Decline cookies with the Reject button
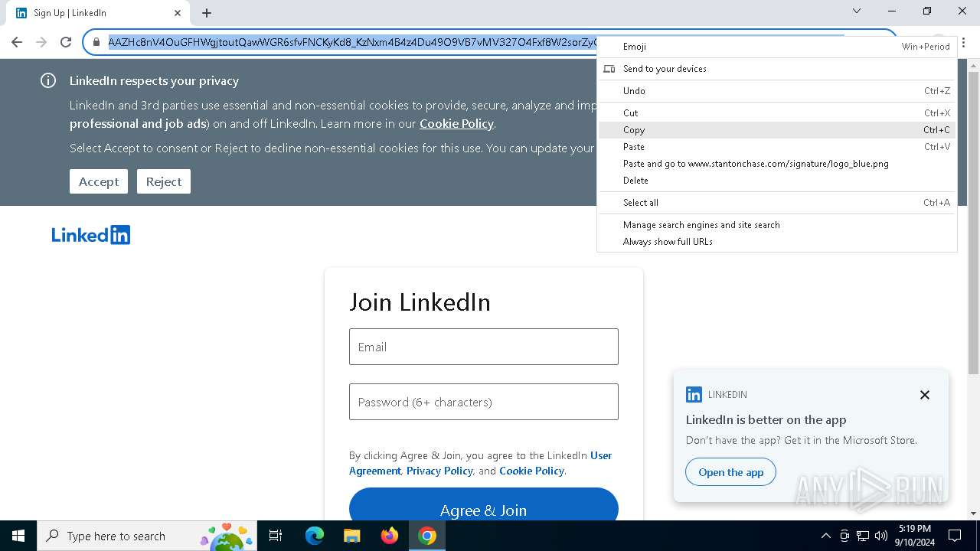Viewport: 980px width, 551px height. click(x=164, y=181)
